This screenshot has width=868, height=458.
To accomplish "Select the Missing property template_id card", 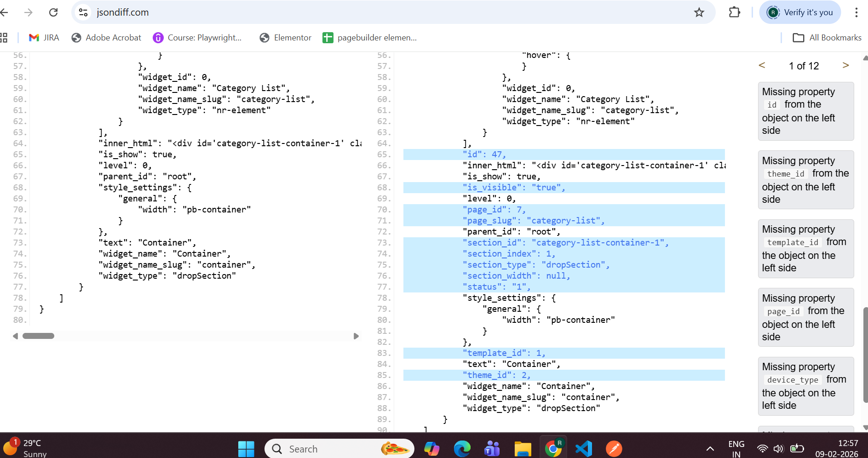I will 806,249.
